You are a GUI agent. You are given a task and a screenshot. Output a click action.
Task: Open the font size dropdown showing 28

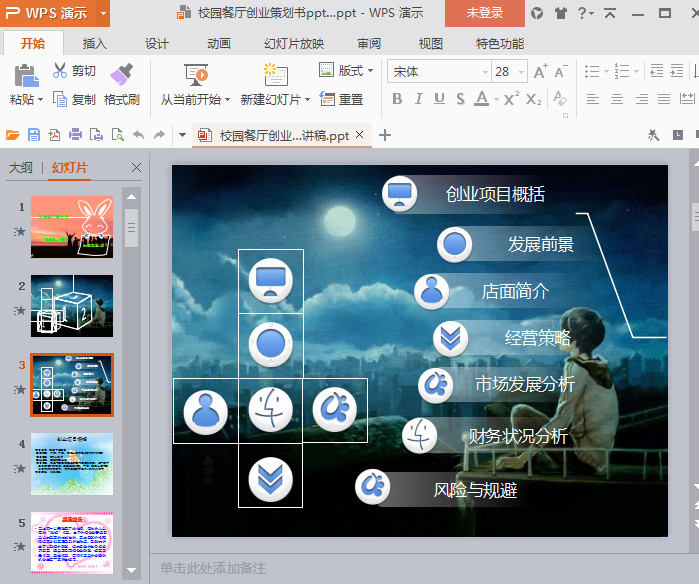tap(521, 71)
